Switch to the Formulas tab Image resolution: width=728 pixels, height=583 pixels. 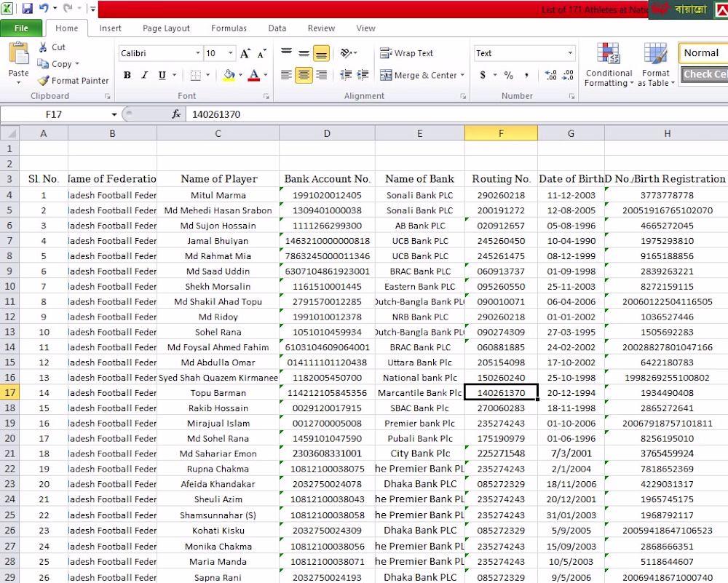229,28
